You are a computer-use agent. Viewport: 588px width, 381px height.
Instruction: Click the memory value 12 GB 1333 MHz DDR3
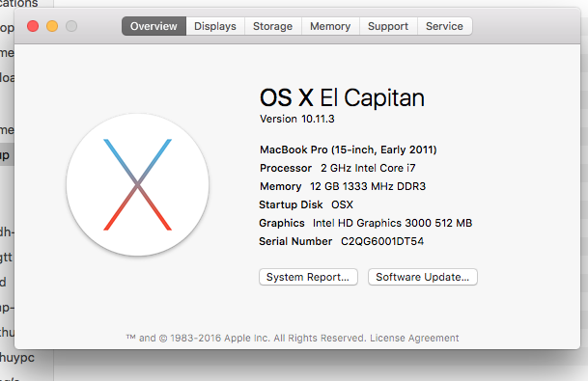point(368,186)
